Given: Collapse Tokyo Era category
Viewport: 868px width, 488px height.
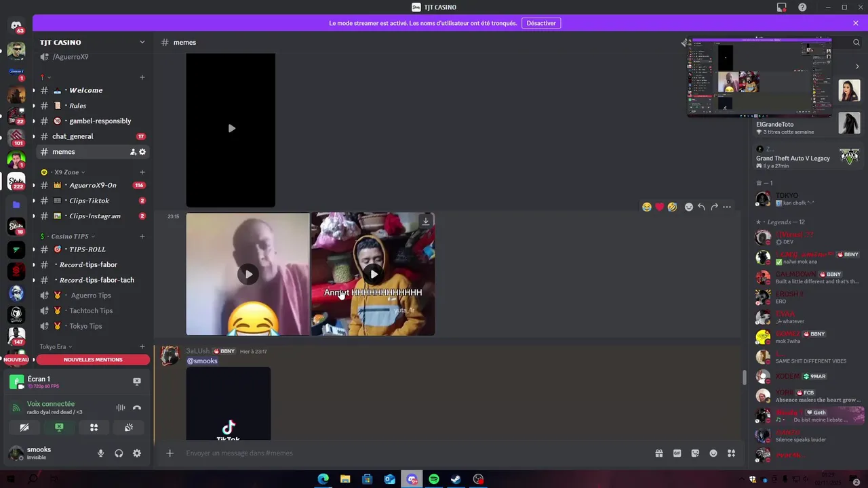Looking at the screenshot, I should (56, 347).
